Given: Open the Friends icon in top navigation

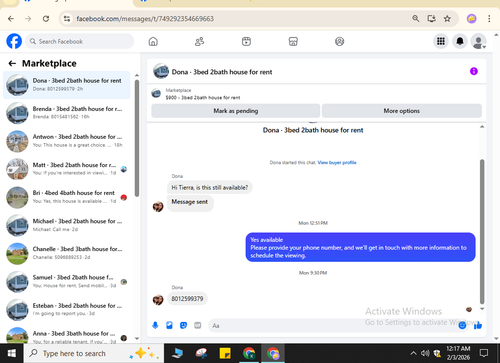Looking at the screenshot, I should click(199, 42).
